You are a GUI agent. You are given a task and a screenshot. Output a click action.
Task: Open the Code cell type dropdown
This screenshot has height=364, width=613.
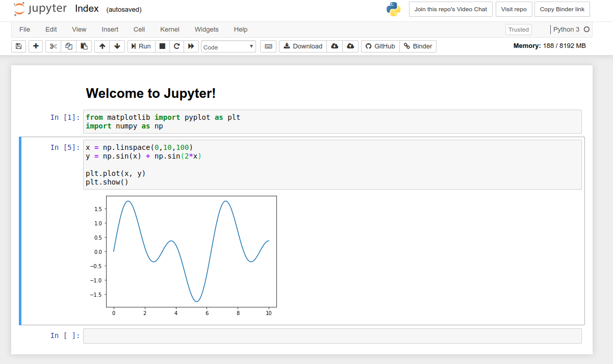(x=228, y=46)
